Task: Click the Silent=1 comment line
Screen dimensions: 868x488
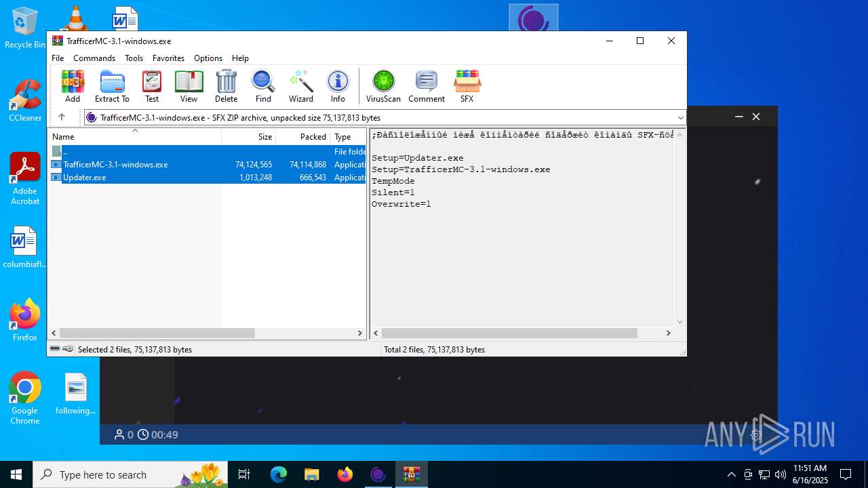Action: tap(393, 192)
